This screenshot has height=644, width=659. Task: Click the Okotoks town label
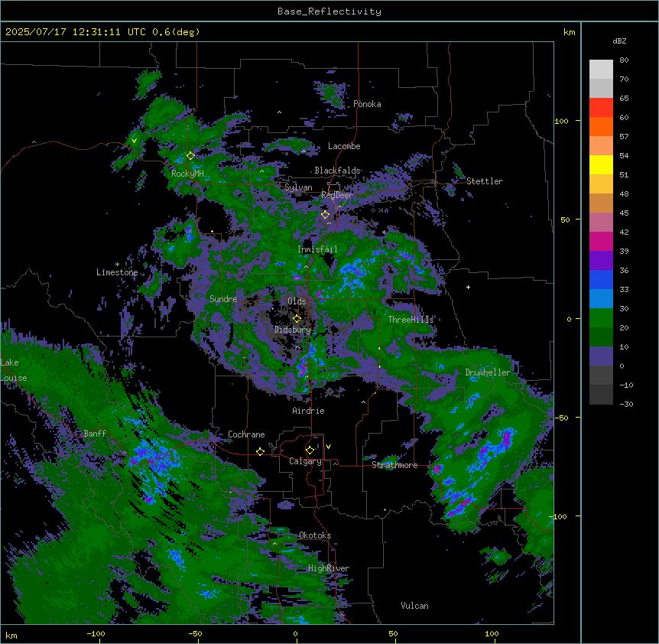point(315,535)
